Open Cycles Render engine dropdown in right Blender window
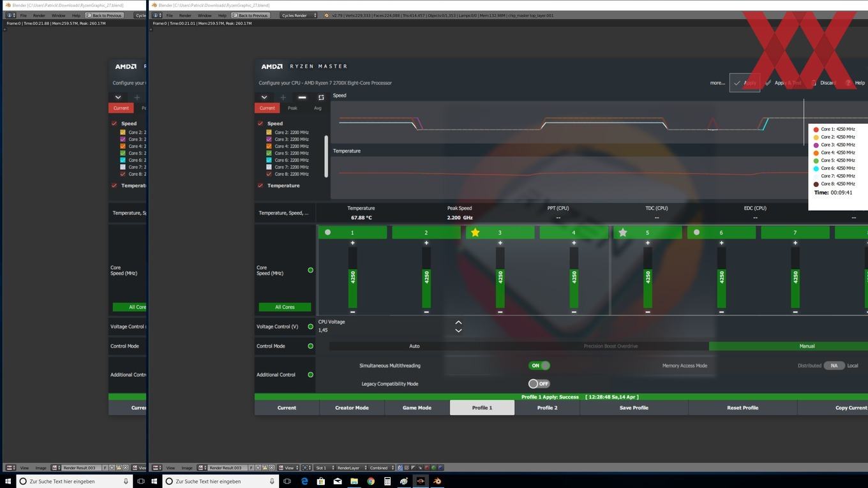 (x=299, y=15)
